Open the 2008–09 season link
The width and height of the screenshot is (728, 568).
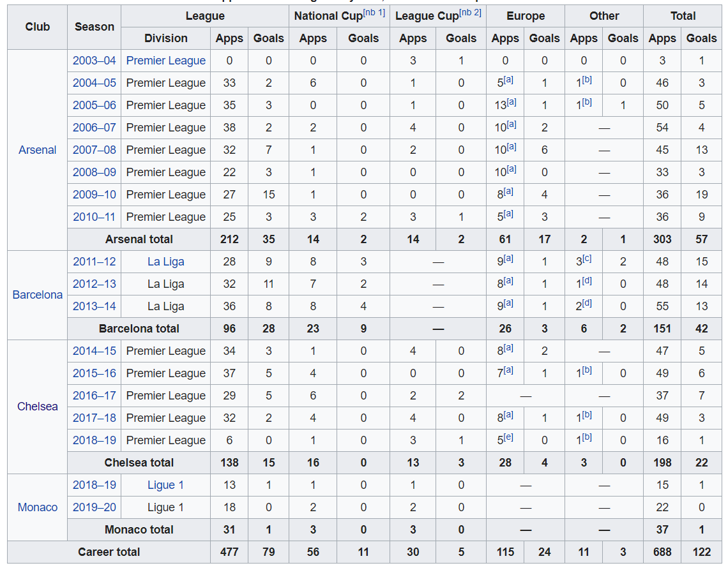point(95,172)
